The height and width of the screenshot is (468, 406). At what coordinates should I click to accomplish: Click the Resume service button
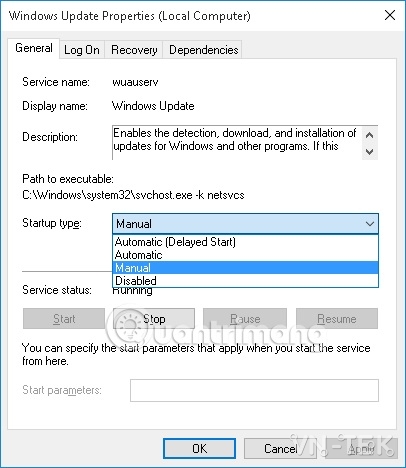tap(337, 319)
